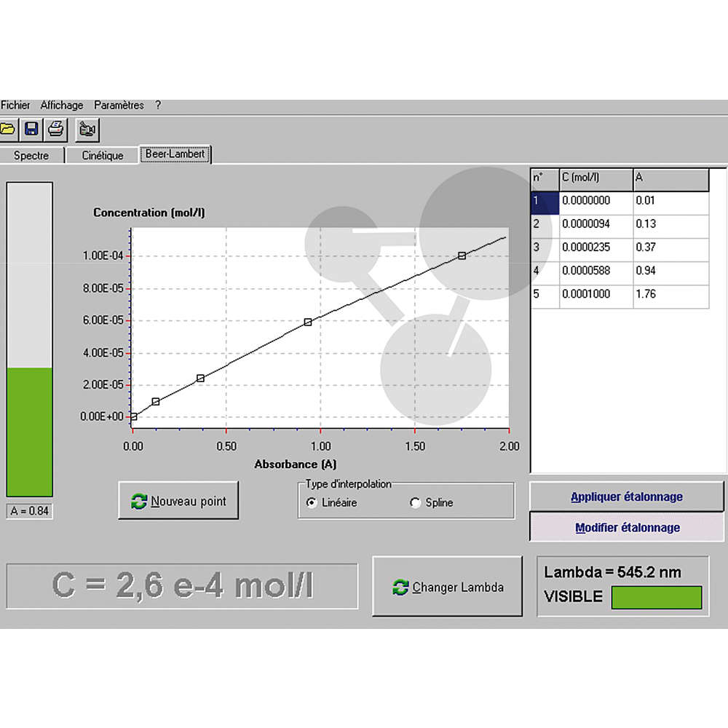This screenshot has width=728, height=728.
Task: Click the green VISIBLE color swatch
Action: pyautogui.click(x=657, y=598)
